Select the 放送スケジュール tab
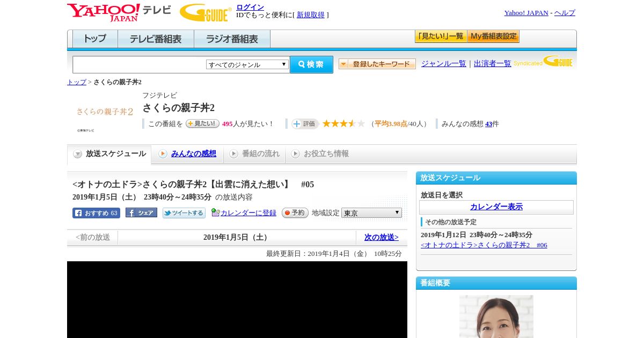This screenshot has width=644, height=338. coord(109,154)
